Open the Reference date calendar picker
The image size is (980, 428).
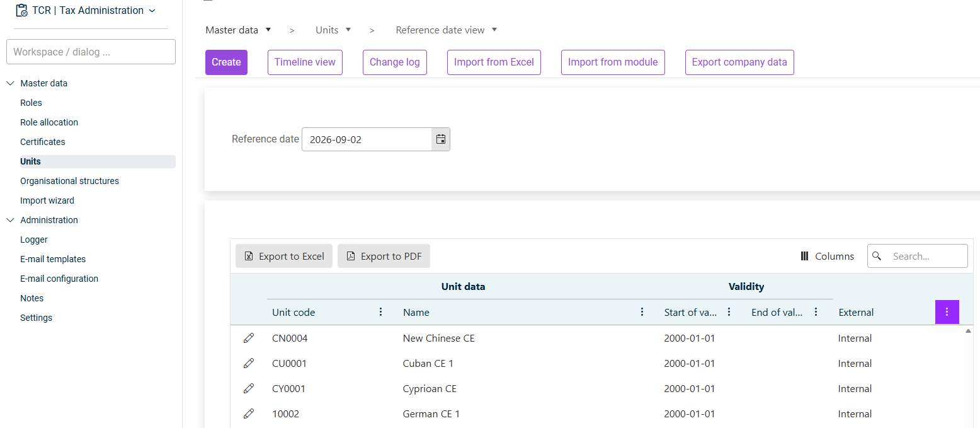click(x=441, y=139)
